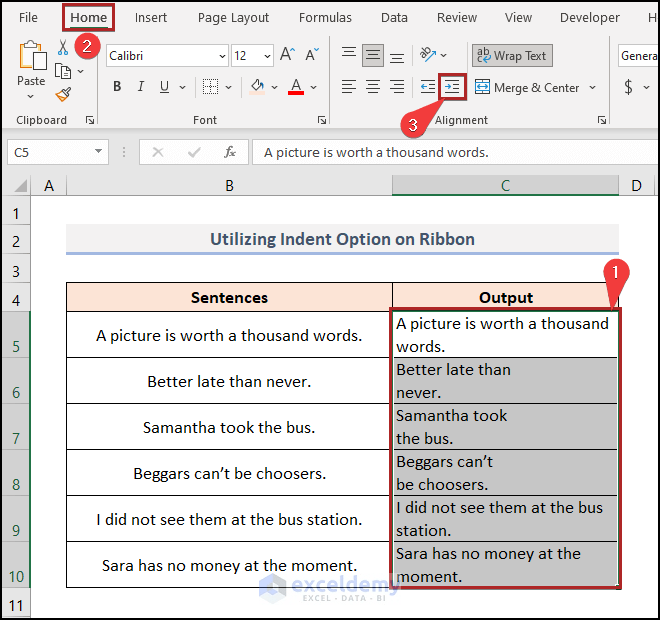This screenshot has height=620, width=660.
Task: Expand Borders options arrow
Action: [x=229, y=88]
